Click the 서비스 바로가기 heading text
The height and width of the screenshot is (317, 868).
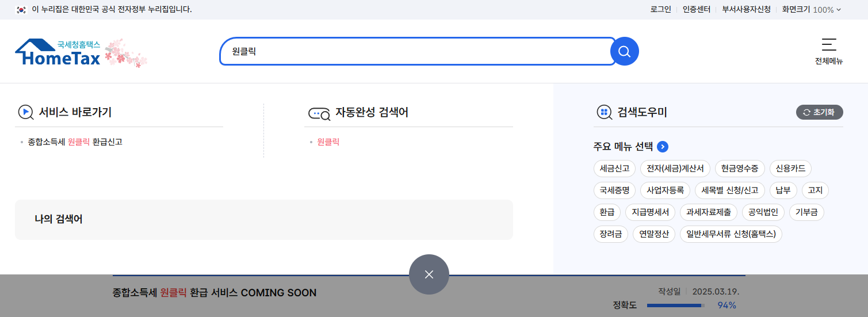pyautogui.click(x=75, y=112)
